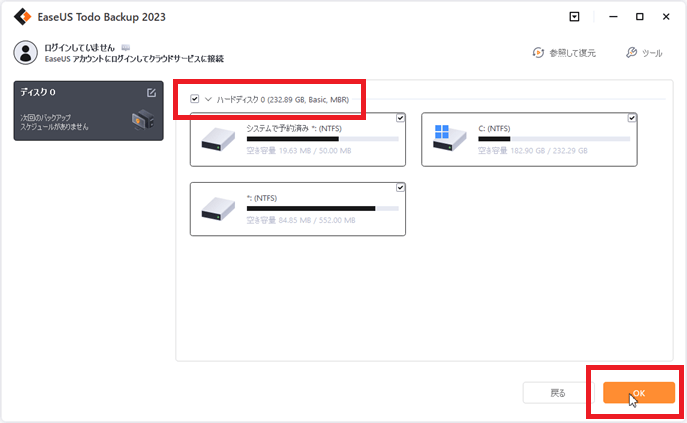
Task: Toggle checkbox on C: (NTFS) partition
Action: (x=631, y=119)
